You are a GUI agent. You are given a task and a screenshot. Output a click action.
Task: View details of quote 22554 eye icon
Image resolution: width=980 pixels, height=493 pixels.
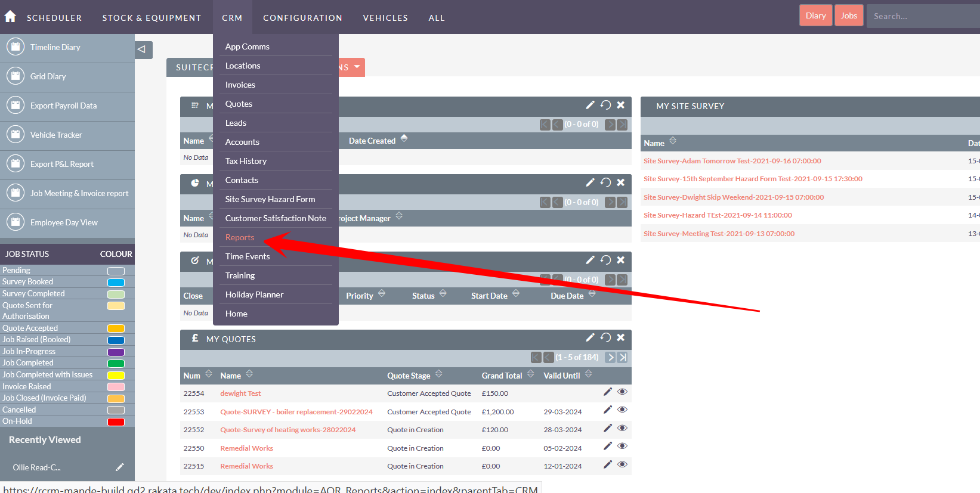point(622,392)
